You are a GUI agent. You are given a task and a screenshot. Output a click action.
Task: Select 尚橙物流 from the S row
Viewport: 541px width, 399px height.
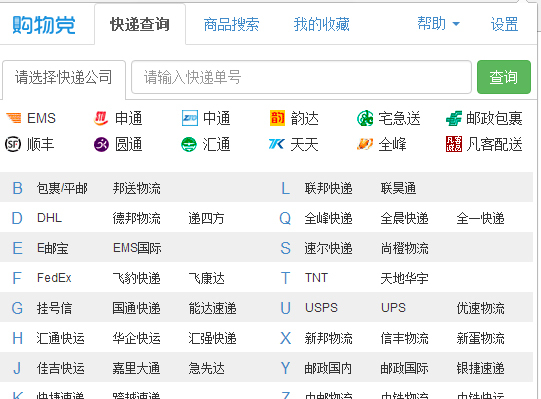pos(404,248)
